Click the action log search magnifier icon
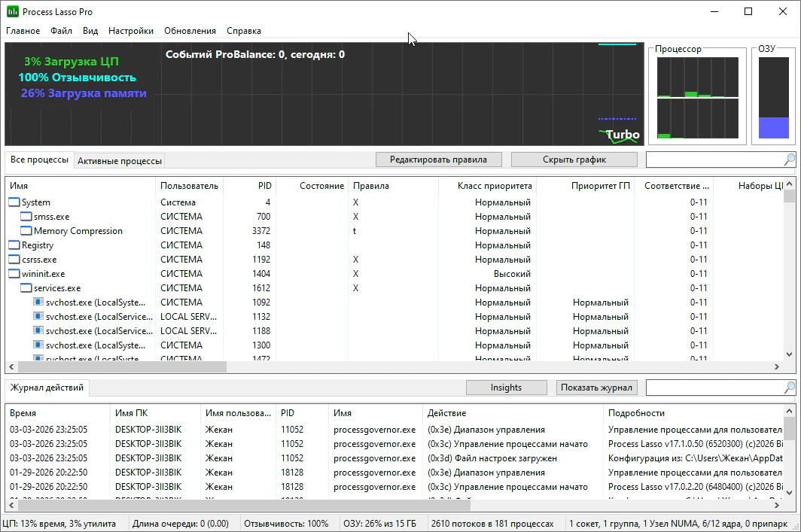801x532 pixels. (x=789, y=388)
